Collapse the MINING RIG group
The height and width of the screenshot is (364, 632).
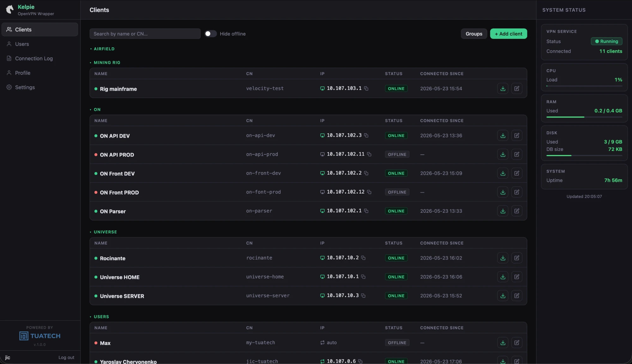[x=105, y=63]
